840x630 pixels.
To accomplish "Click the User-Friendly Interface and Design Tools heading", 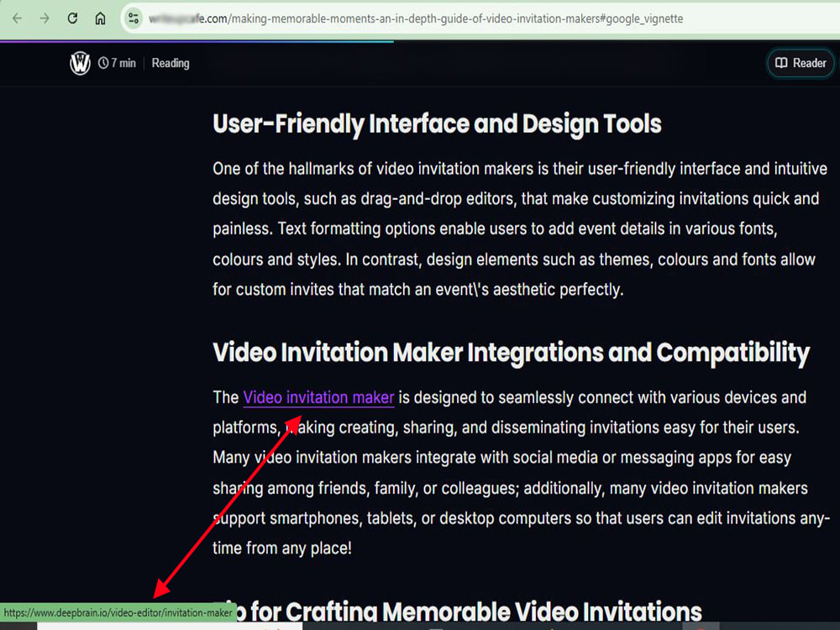I will (x=437, y=124).
